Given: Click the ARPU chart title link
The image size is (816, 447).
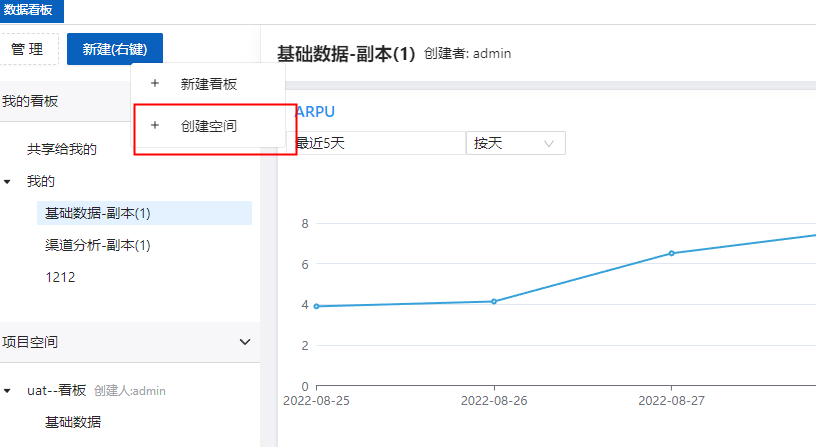Looking at the screenshot, I should click(315, 112).
